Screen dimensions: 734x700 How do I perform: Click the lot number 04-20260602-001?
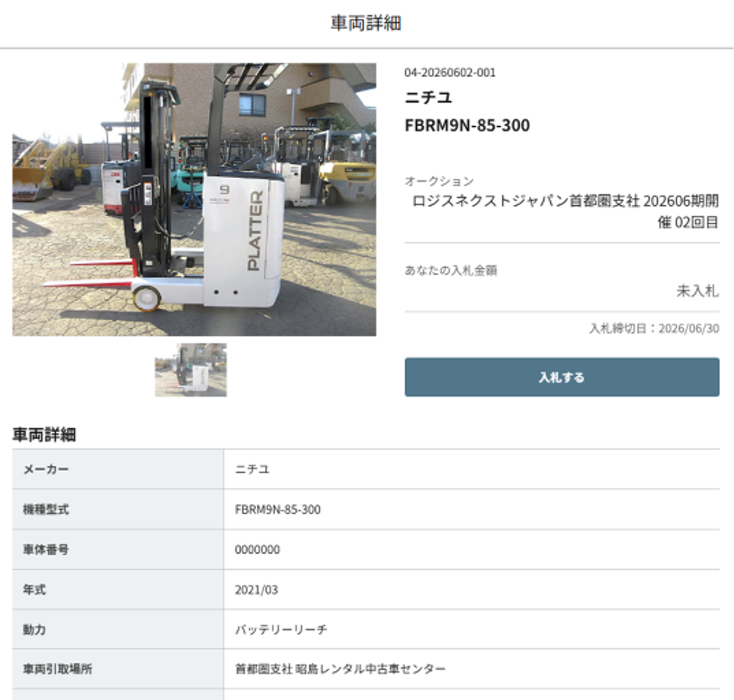[x=450, y=73]
